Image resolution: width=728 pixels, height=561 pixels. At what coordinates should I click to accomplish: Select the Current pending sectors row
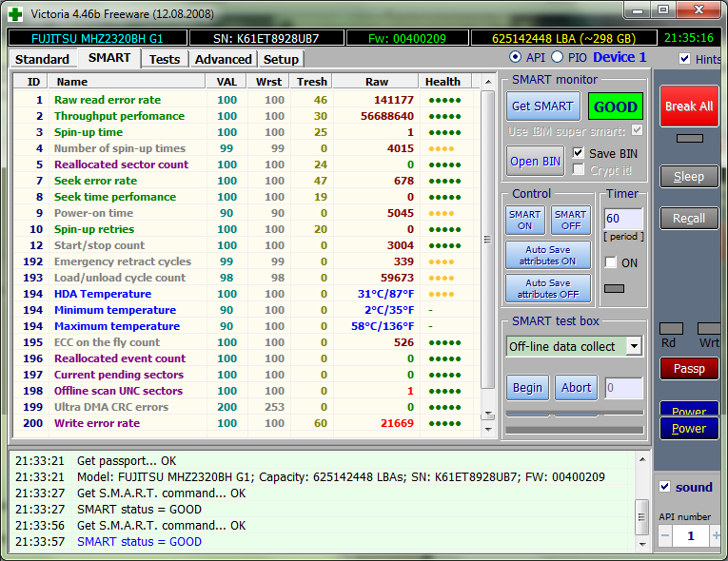point(246,375)
